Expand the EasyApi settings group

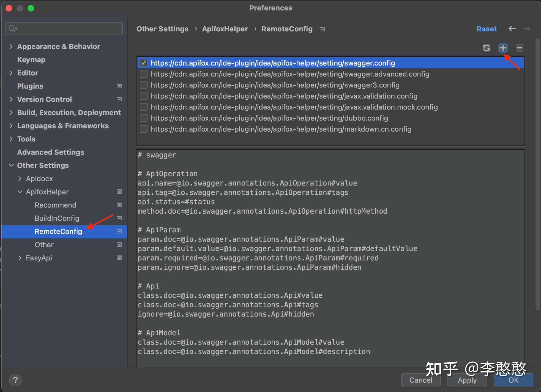tap(20, 258)
